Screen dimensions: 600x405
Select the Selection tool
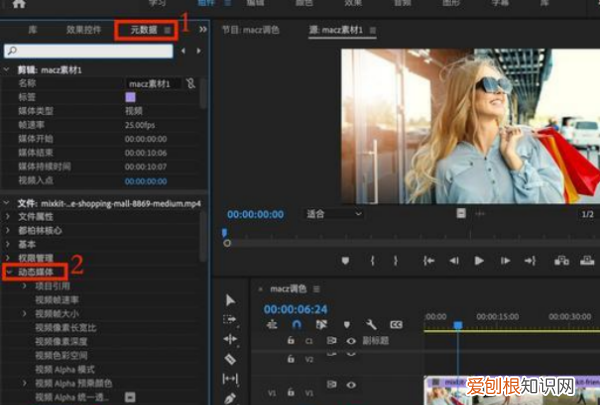(x=230, y=300)
